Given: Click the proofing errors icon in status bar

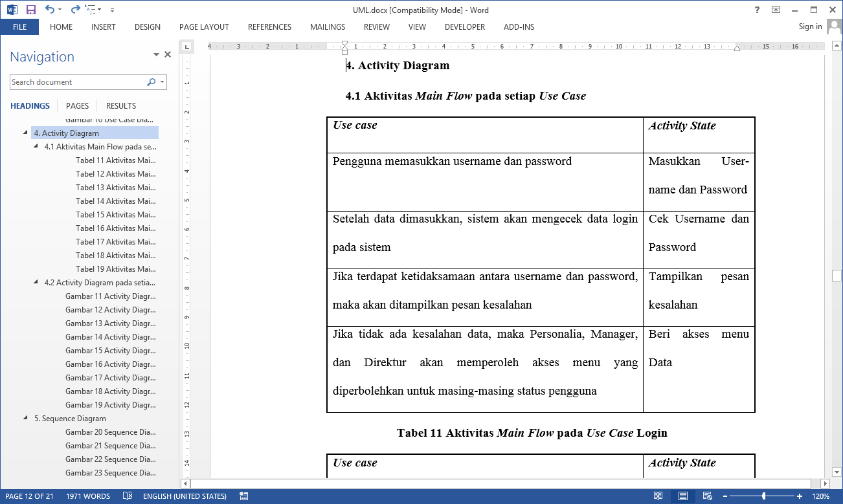Looking at the screenshot, I should [x=128, y=496].
